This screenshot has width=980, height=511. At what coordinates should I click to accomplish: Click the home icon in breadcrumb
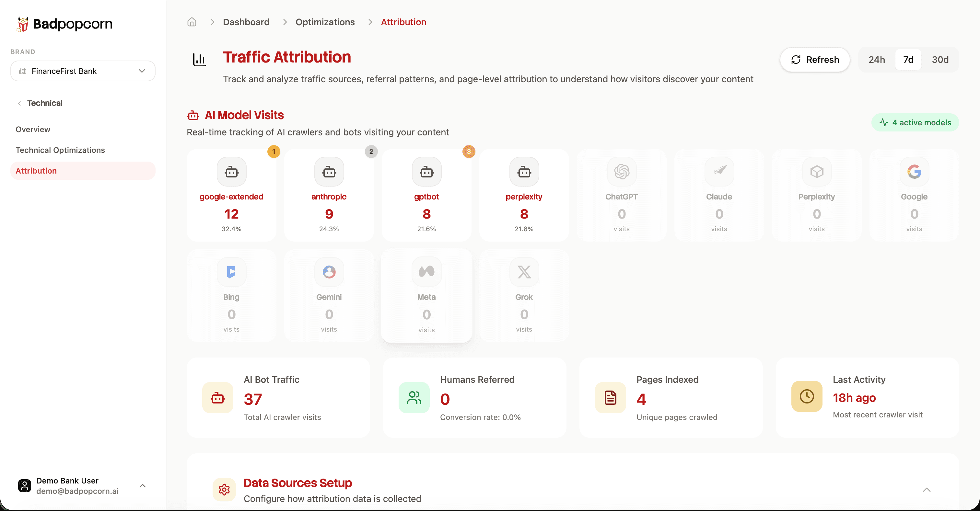coord(192,22)
